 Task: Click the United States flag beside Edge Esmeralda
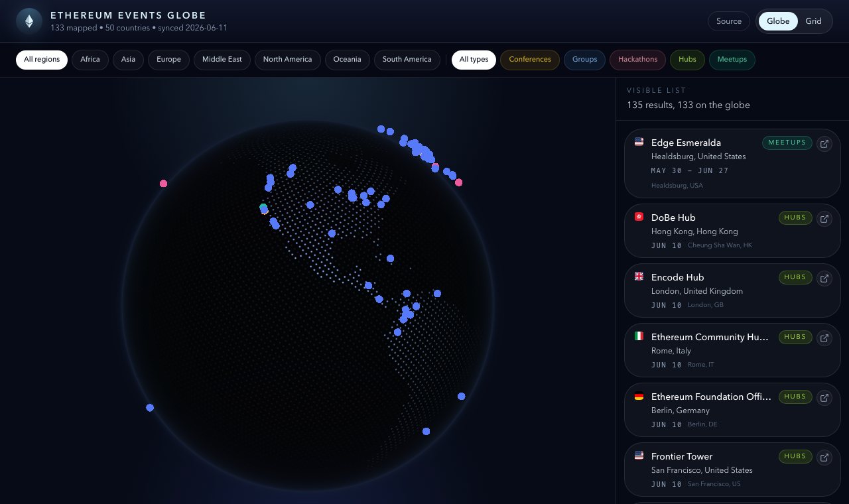tap(639, 142)
